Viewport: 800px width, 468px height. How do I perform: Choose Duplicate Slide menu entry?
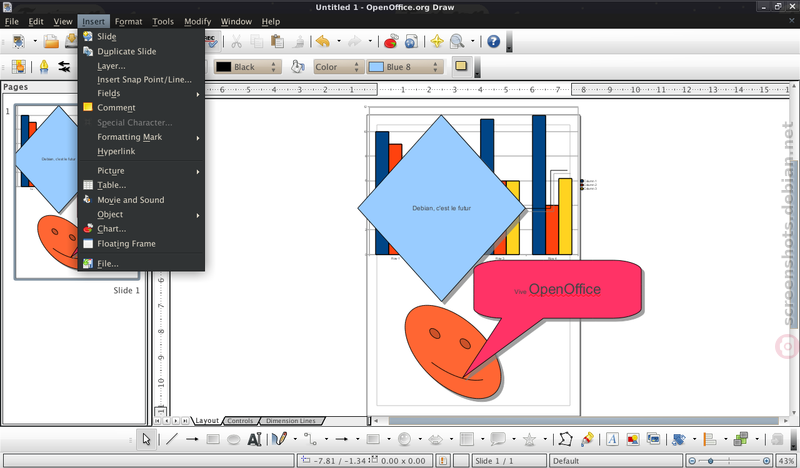tap(141, 51)
